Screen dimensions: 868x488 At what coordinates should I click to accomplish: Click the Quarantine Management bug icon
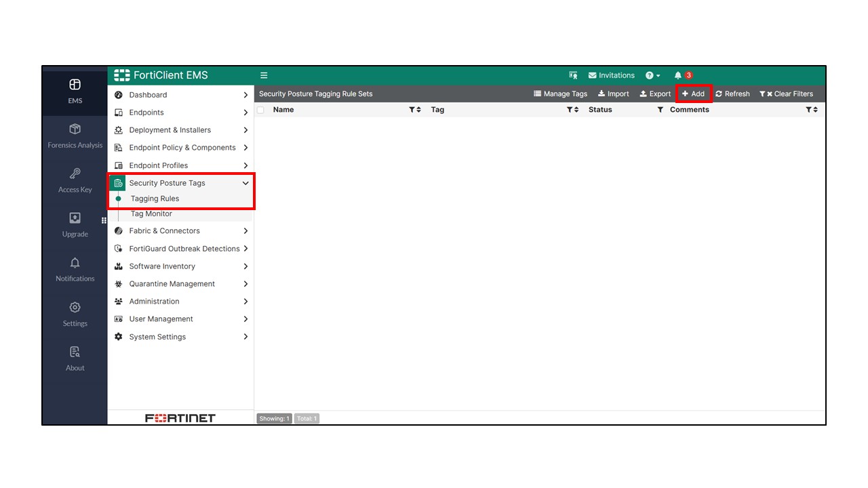pyautogui.click(x=119, y=284)
